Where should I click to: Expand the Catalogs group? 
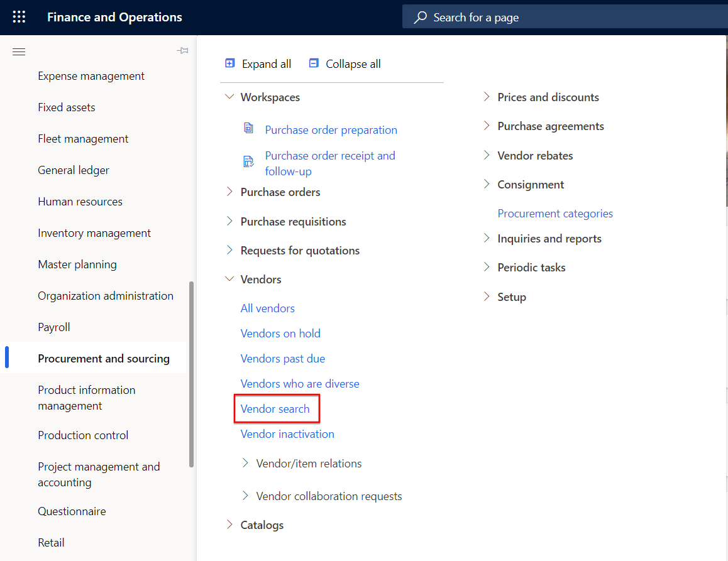229,525
